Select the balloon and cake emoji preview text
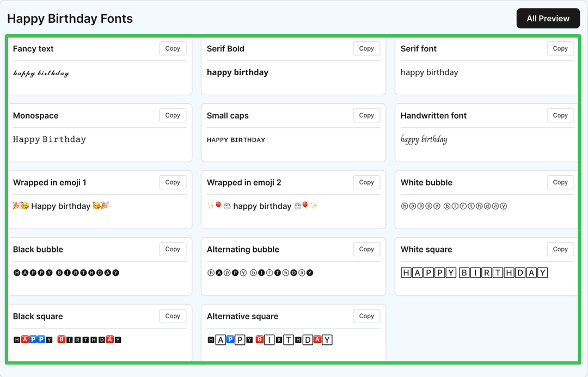588x377 pixels. click(262, 206)
